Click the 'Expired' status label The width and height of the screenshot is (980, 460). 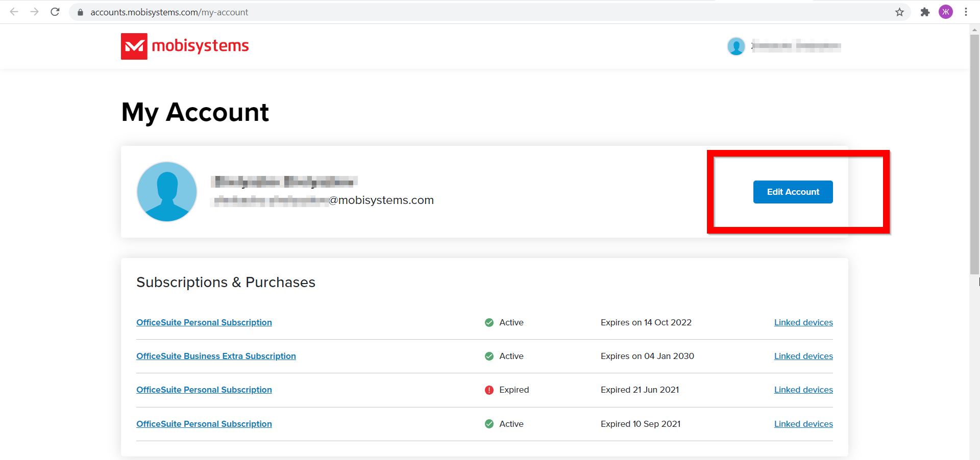point(514,390)
